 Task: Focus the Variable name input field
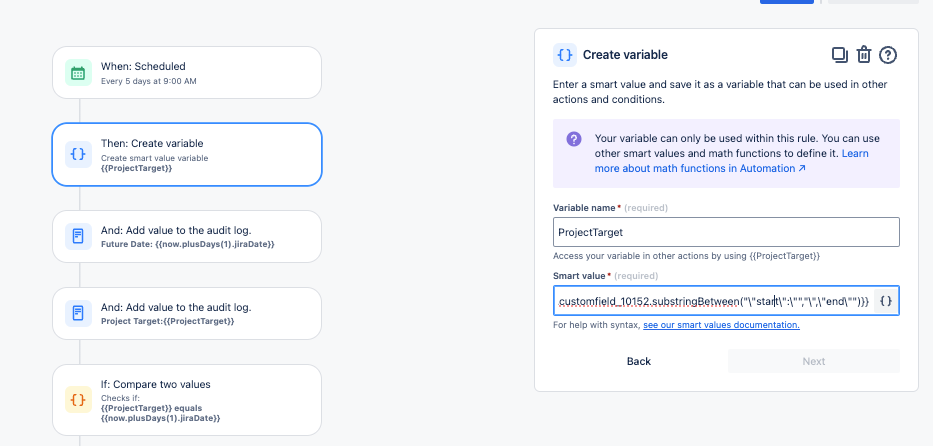click(726, 232)
